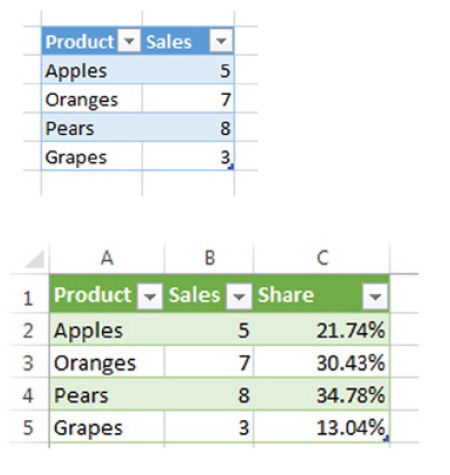
Task: Select column A header
Action: 107,258
